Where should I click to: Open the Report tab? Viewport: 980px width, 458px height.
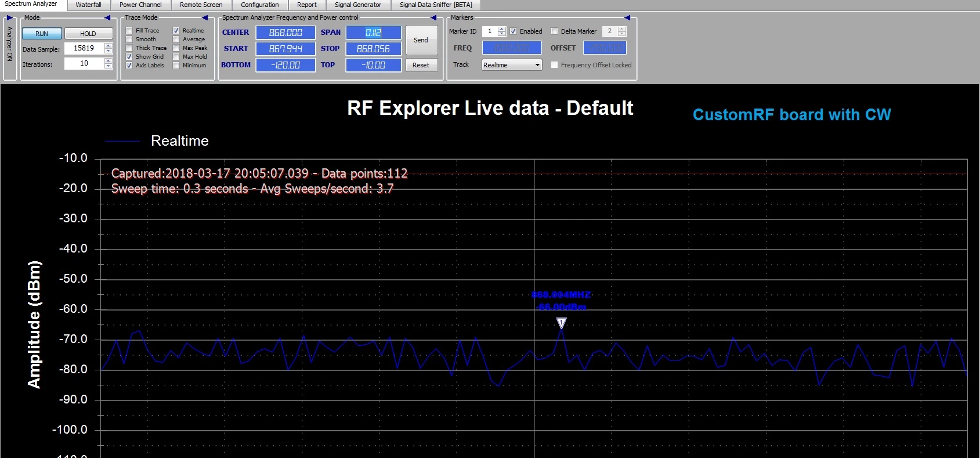point(306,5)
